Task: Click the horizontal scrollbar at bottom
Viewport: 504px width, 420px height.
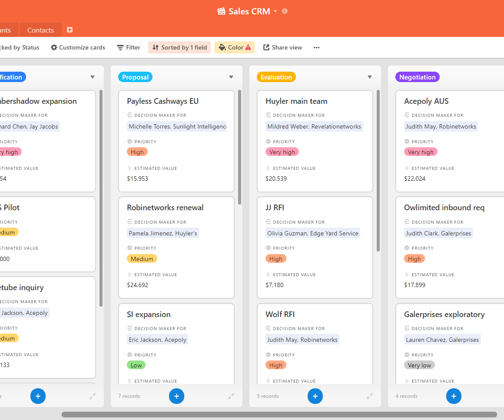Action: click(x=279, y=414)
